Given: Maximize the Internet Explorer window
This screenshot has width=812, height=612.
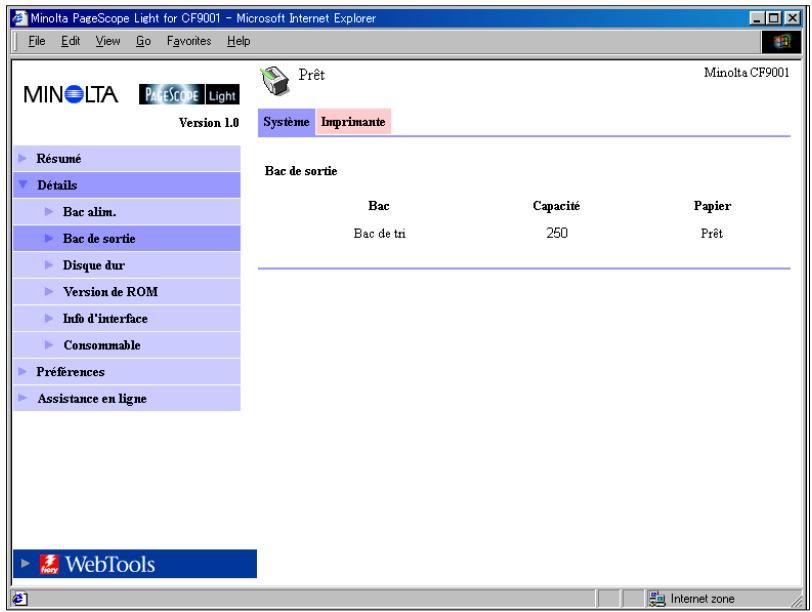Looking at the screenshot, I should click(x=773, y=18).
